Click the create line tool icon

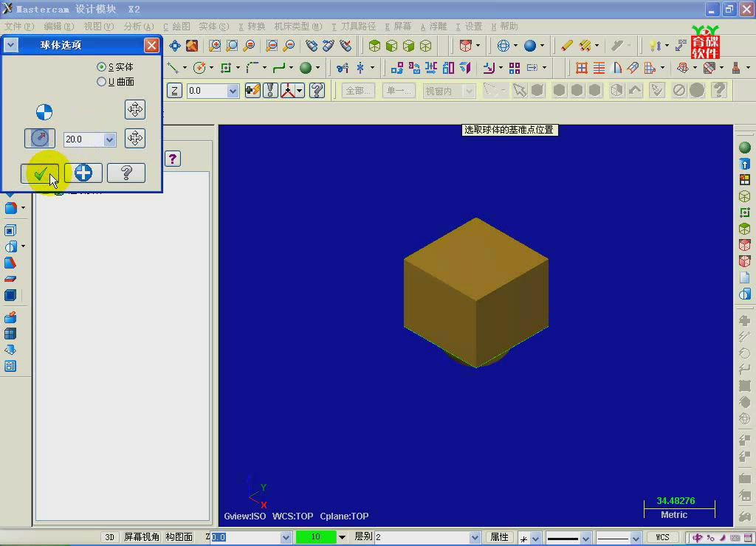pos(173,68)
